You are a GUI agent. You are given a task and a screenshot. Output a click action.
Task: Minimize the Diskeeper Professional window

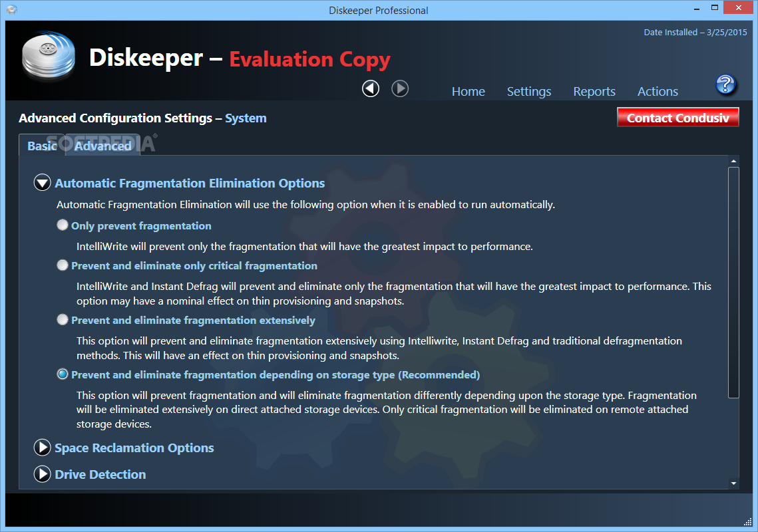697,9
